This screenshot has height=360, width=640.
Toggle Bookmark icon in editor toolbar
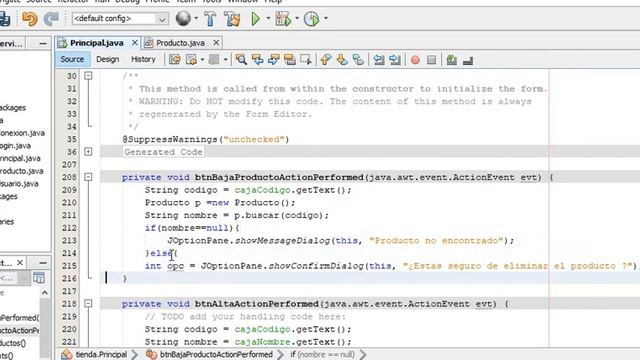[x=358, y=60]
